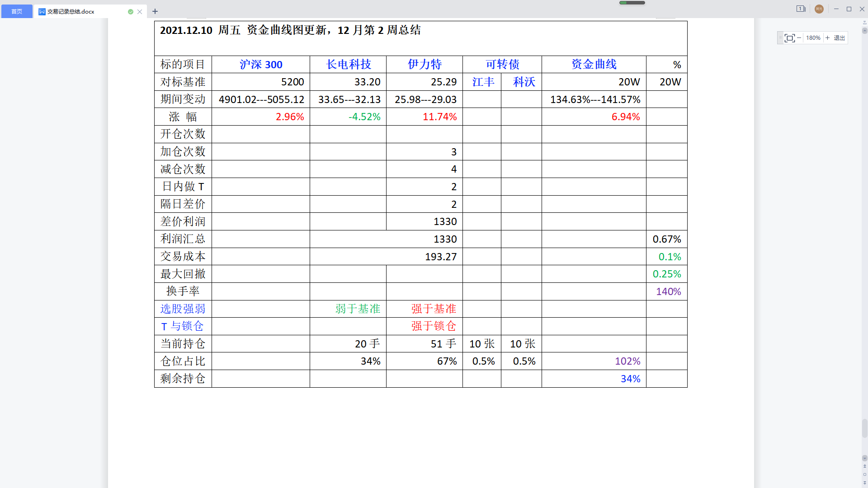
Task: Jump to previous page with double-up arrow
Action: click(864, 466)
